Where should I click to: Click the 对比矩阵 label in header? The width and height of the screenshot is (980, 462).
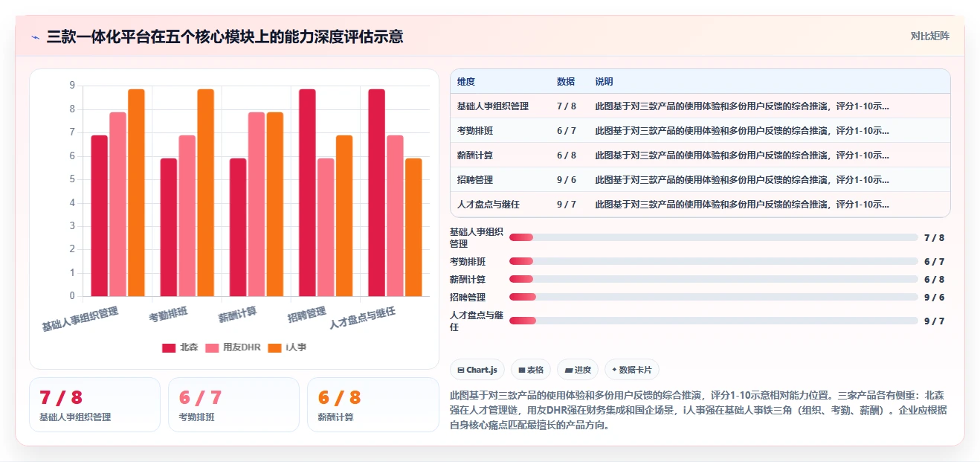930,36
